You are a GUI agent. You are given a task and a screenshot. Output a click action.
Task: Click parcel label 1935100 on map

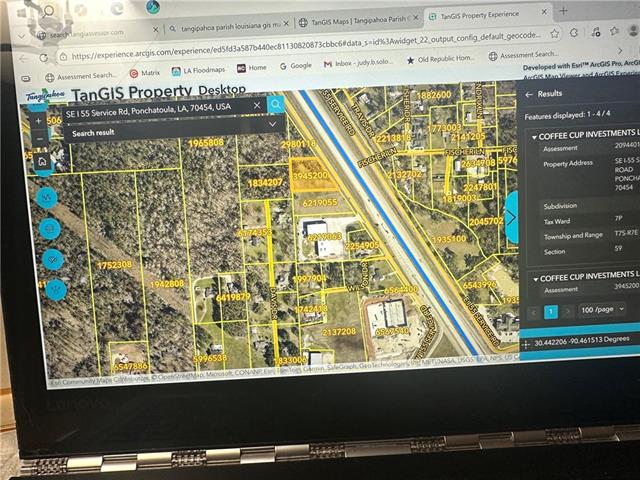pyautogui.click(x=449, y=239)
